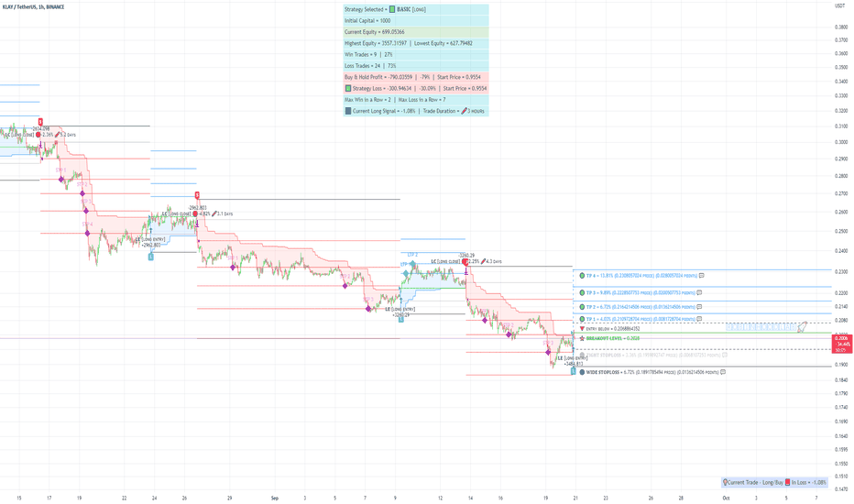This screenshot has width=854, height=504.
Task: Click the 22 date label on the time axis
Action: click(125, 498)
